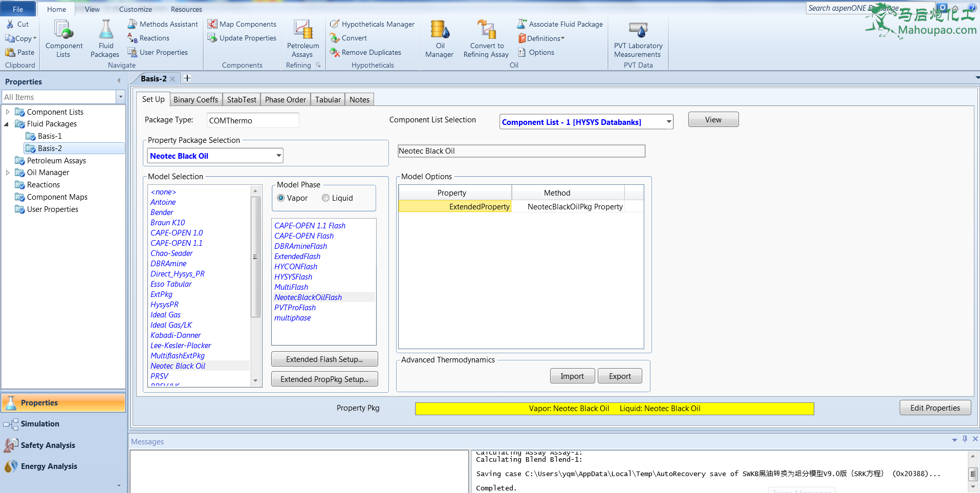Select Kabadi-Danner in Model Selection list
Image resolution: width=980 pixels, height=493 pixels.
176,335
